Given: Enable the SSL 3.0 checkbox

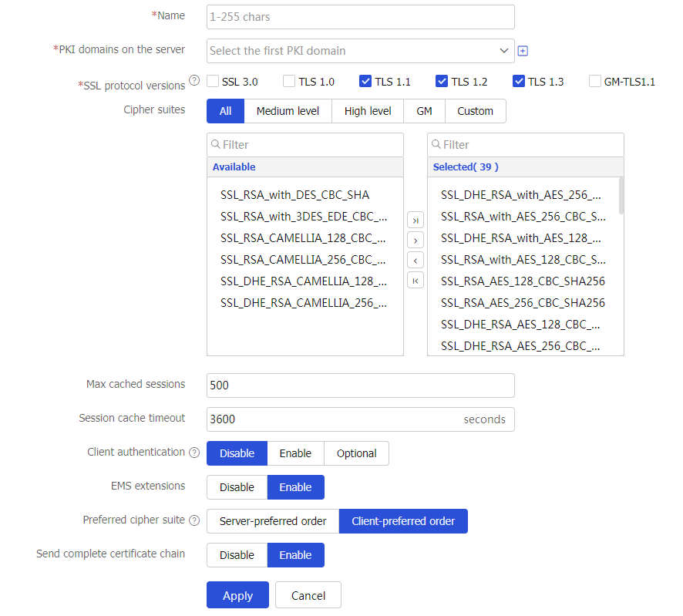Looking at the screenshot, I should coord(213,81).
